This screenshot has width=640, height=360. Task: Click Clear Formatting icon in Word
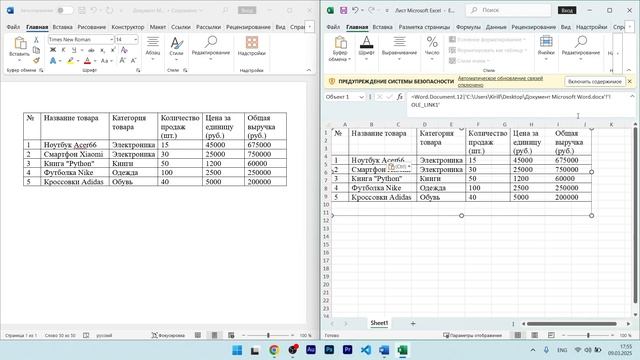pyautogui.click(x=124, y=50)
